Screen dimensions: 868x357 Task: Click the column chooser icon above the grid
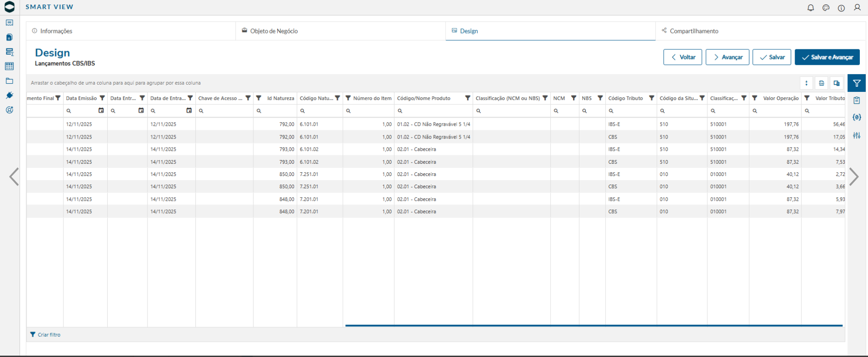click(x=837, y=83)
